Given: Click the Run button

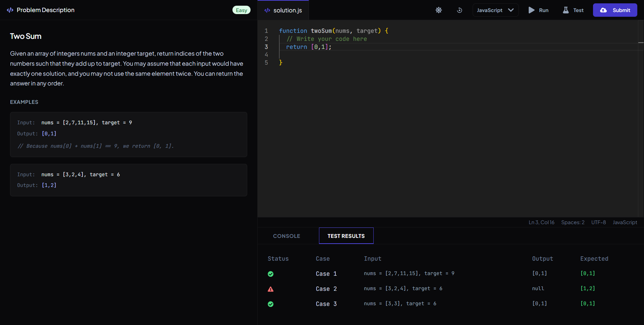Looking at the screenshot, I should tap(538, 10).
